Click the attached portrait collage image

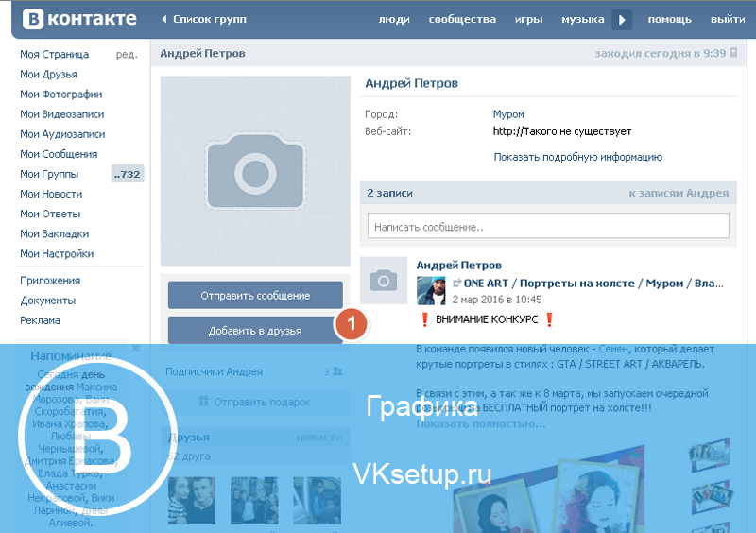point(549,489)
